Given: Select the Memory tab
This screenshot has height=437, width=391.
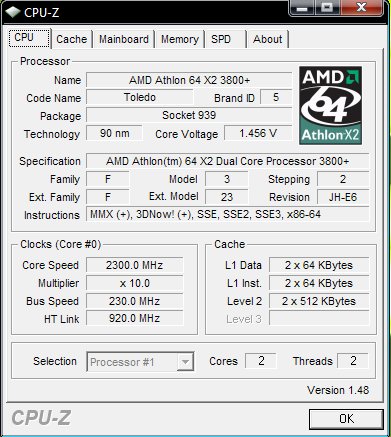Looking at the screenshot, I should (180, 39).
